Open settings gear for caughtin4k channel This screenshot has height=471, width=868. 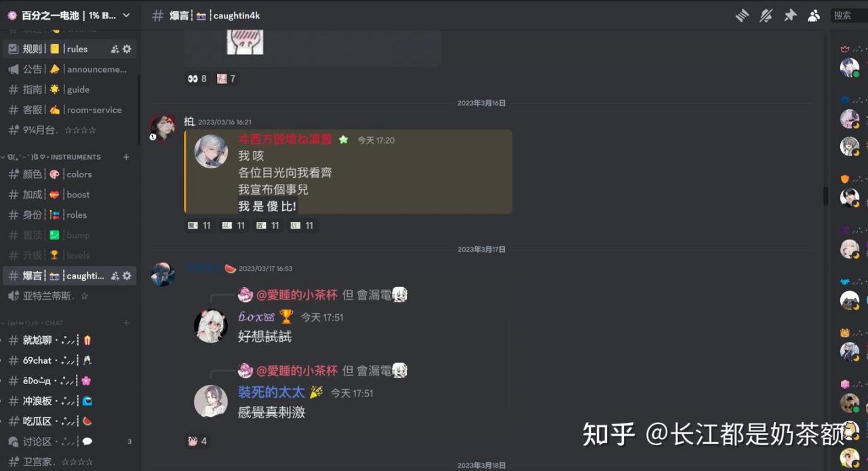click(127, 276)
